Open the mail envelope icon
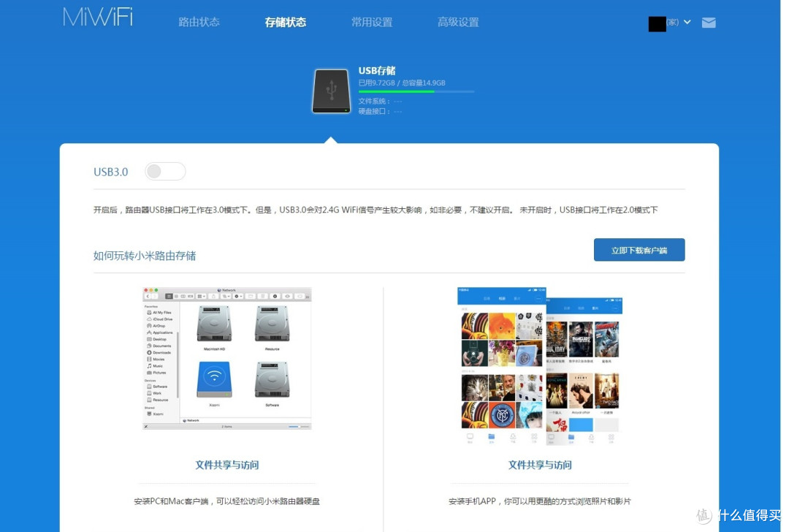Screen dimensions: 789x532 [709, 23]
